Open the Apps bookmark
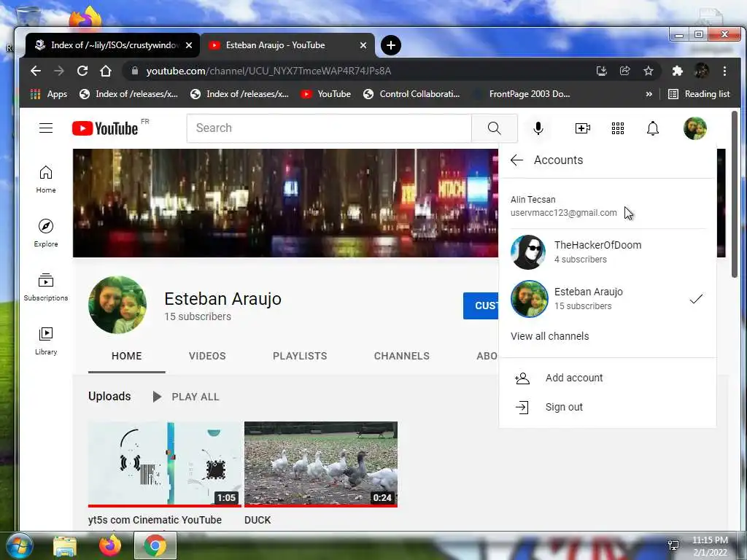 click(49, 94)
